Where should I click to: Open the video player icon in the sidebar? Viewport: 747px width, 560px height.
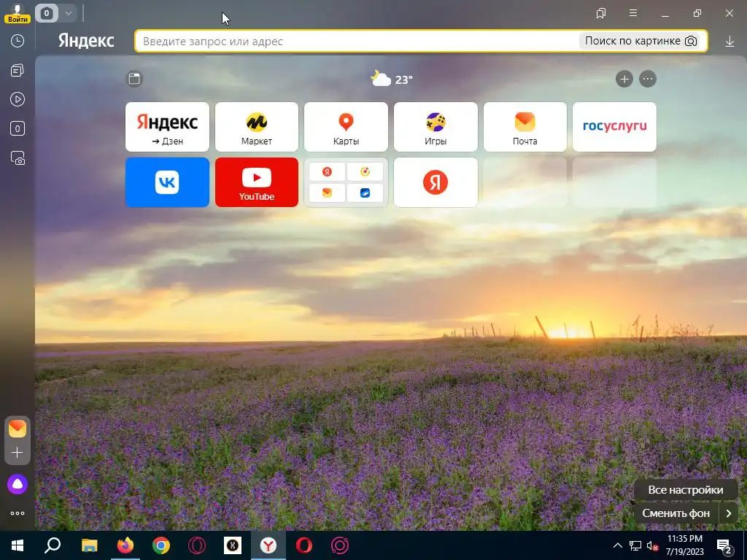coord(18,99)
